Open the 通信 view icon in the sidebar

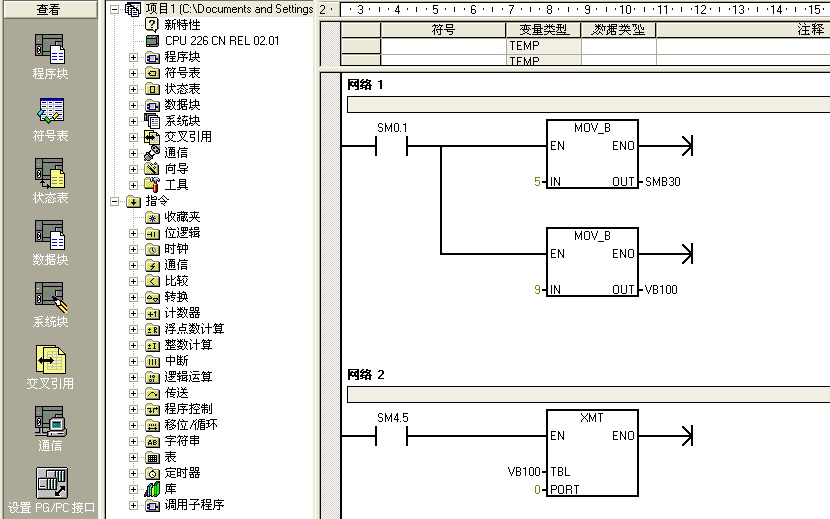point(50,422)
